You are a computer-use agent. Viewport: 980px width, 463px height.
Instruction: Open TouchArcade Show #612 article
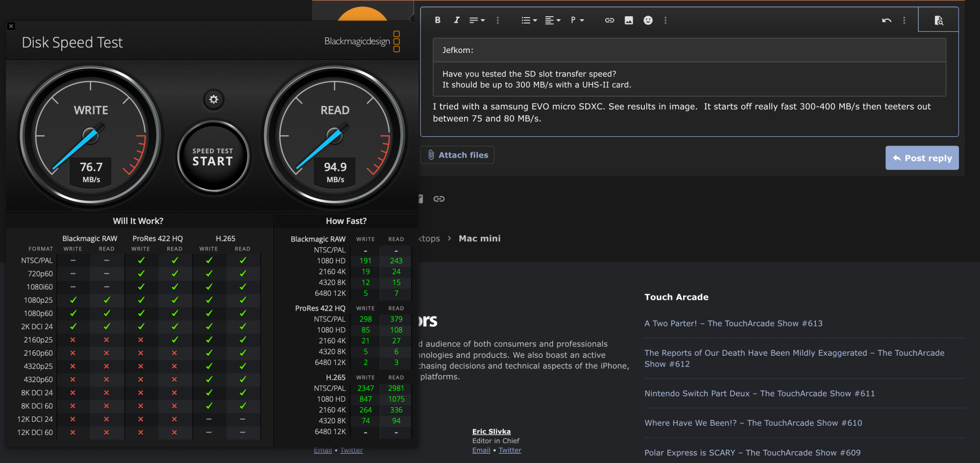[x=794, y=358]
